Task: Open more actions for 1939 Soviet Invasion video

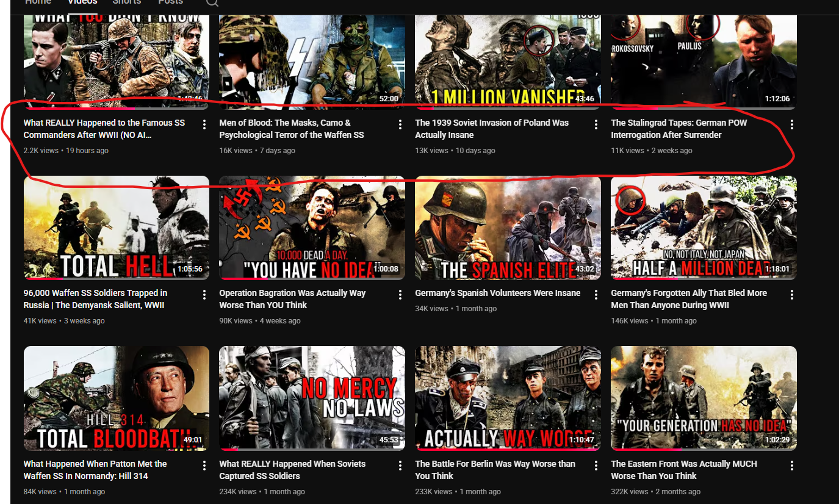Action: (x=596, y=124)
